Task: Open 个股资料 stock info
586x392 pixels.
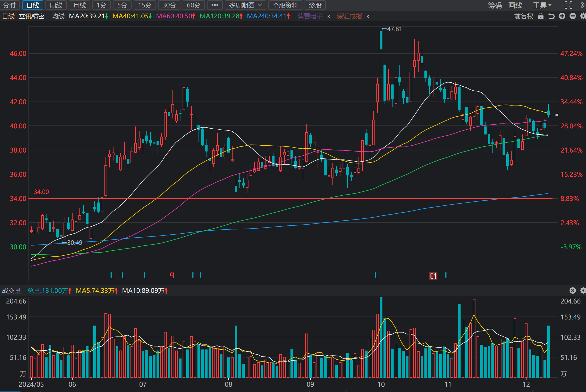Action: pos(285,5)
